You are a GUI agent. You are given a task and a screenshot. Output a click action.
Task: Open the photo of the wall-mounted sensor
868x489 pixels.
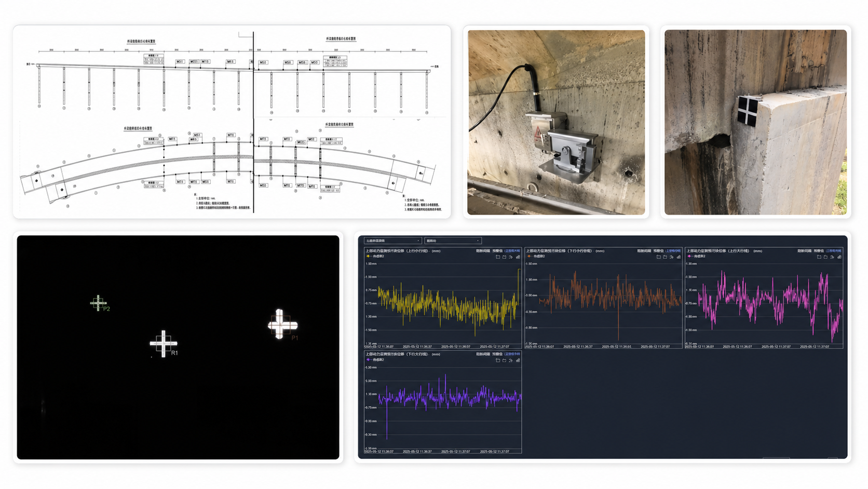point(556,122)
